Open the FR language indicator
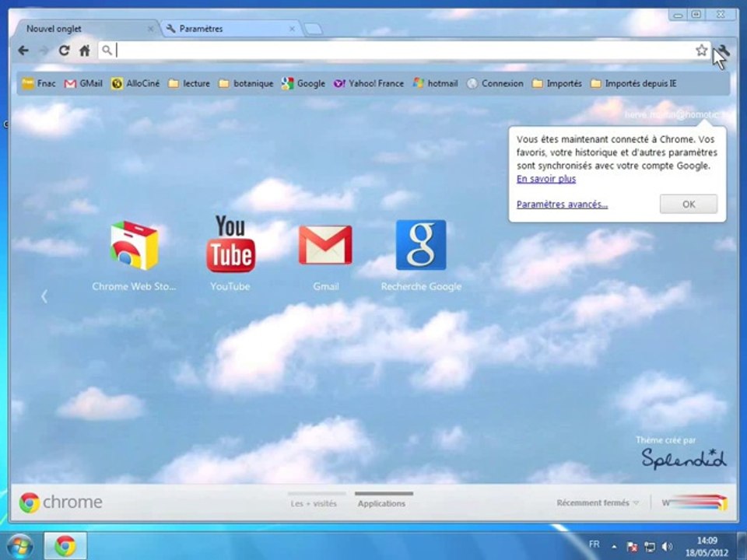747x560 pixels. click(x=594, y=544)
